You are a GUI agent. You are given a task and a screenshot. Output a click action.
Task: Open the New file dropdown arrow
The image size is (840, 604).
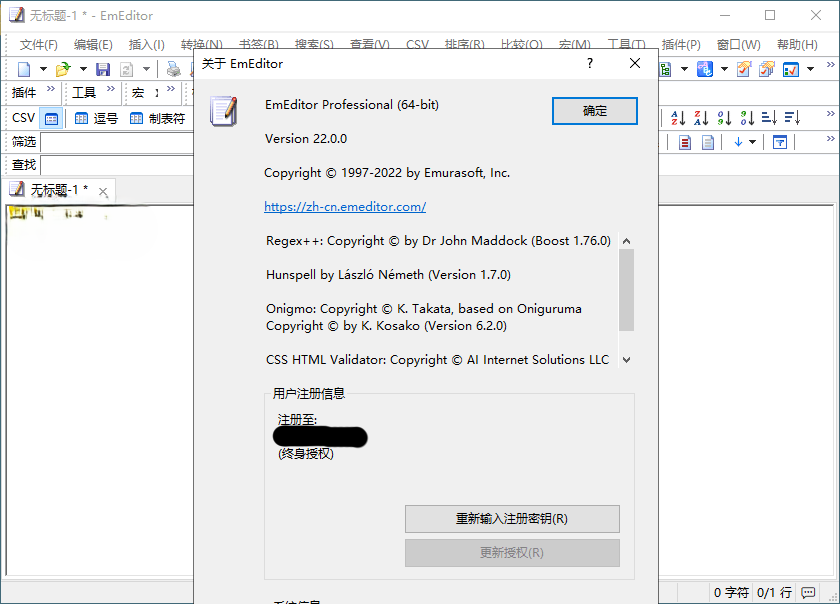point(43,69)
